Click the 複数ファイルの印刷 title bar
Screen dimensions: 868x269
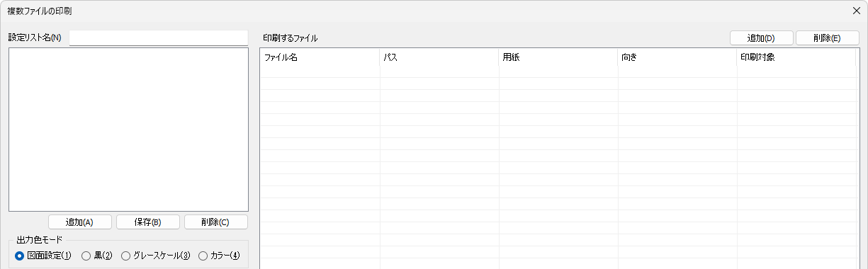[425, 11]
